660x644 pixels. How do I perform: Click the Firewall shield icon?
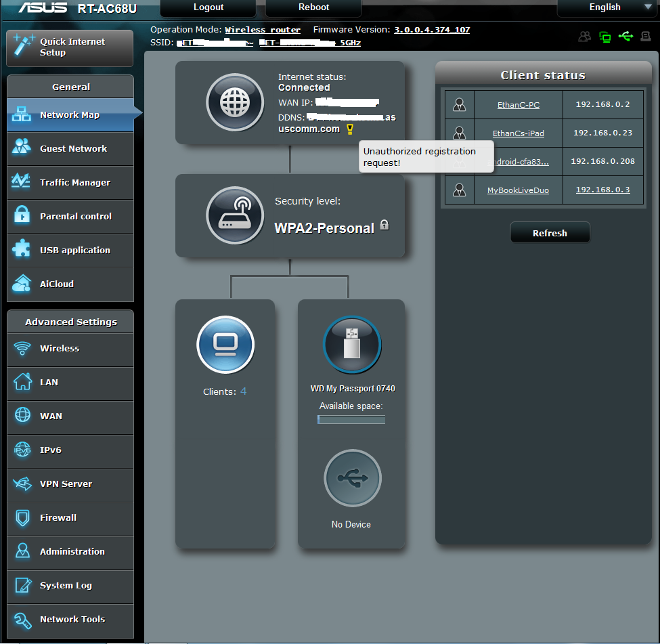click(22, 517)
